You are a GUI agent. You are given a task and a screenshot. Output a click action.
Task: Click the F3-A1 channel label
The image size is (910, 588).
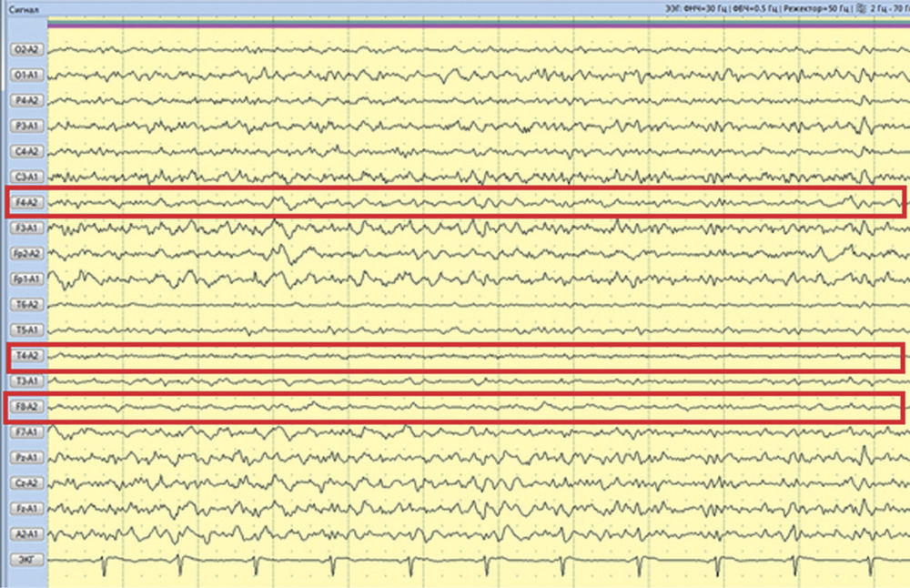25,227
